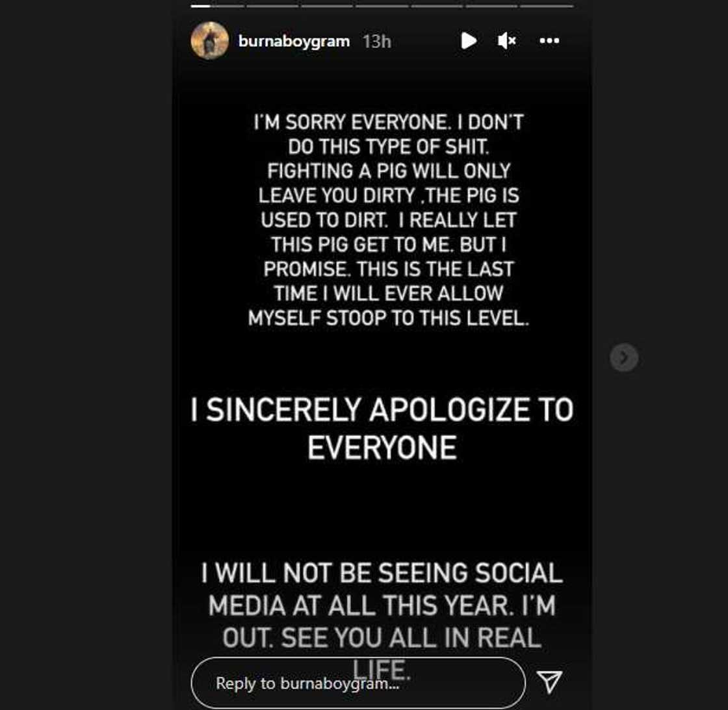
Task: Select the fifth story progress segment
Action: [x=437, y=6]
